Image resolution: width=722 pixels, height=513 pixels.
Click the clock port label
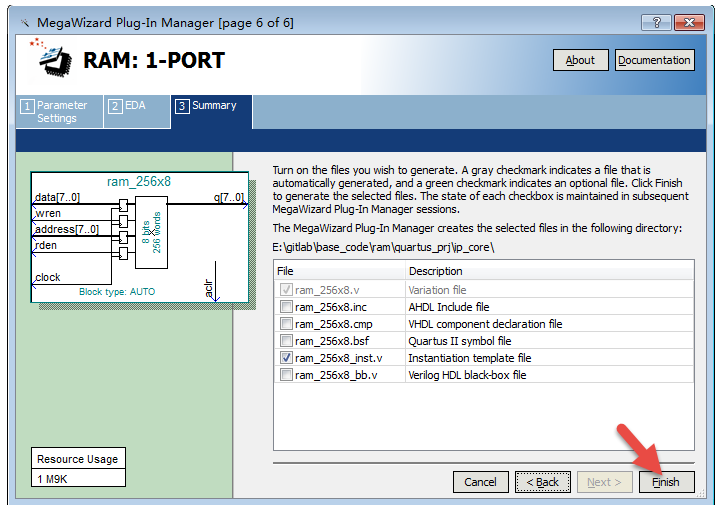tap(48, 277)
